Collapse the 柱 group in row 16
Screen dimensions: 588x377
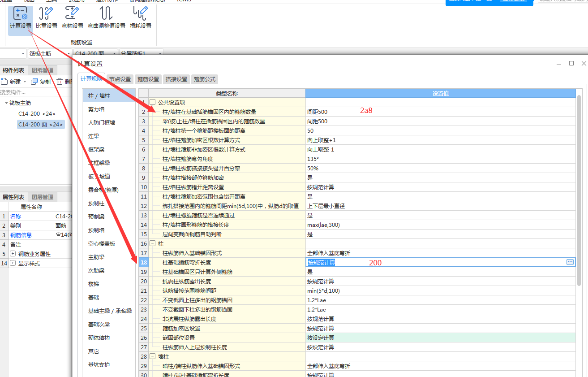(x=153, y=243)
